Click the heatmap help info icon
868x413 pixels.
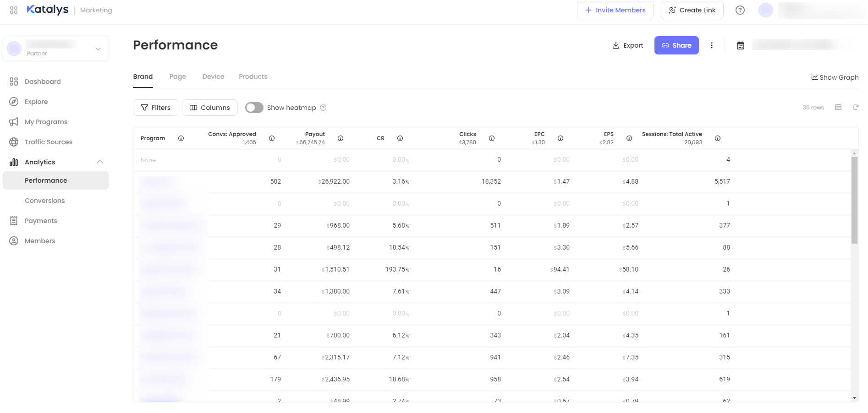323,108
